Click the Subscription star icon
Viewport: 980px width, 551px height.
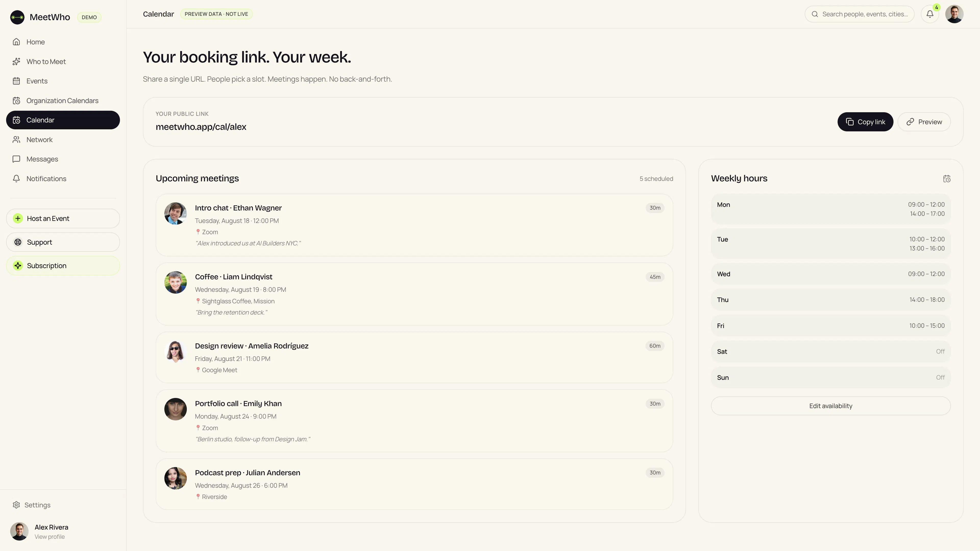pos(18,266)
